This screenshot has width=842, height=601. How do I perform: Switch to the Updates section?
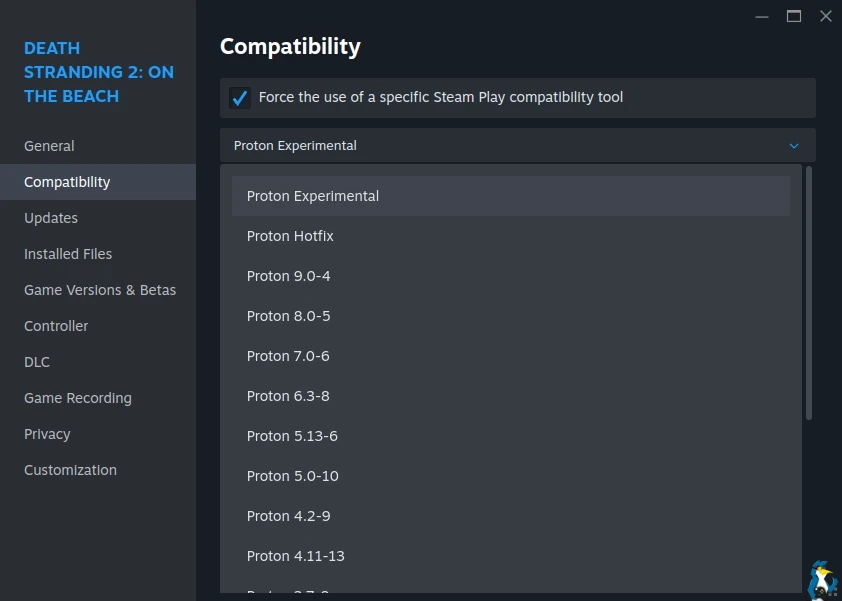[51, 218]
